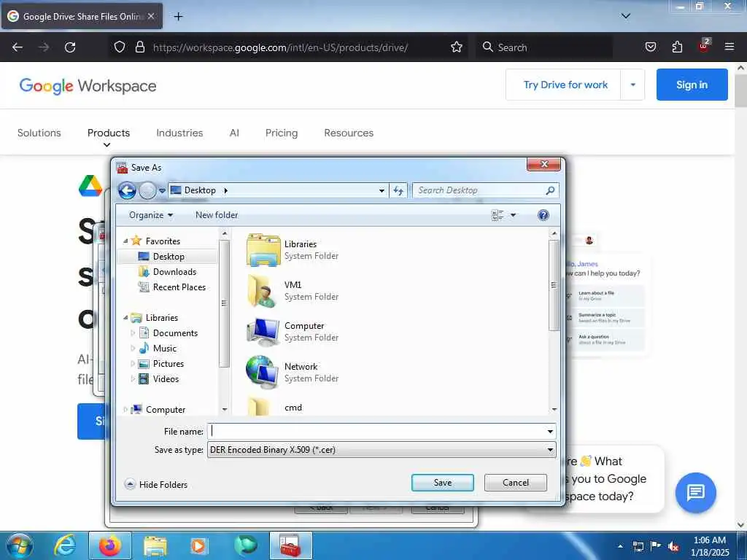Change the view using the views icon
Screen dimensions: 747x560
point(498,215)
